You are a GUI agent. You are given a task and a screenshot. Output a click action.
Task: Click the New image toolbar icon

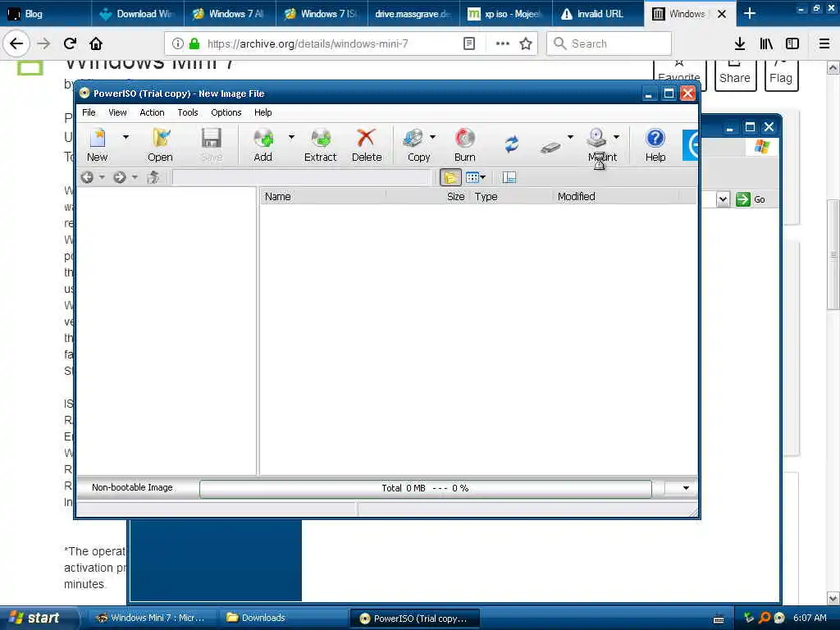98,138
